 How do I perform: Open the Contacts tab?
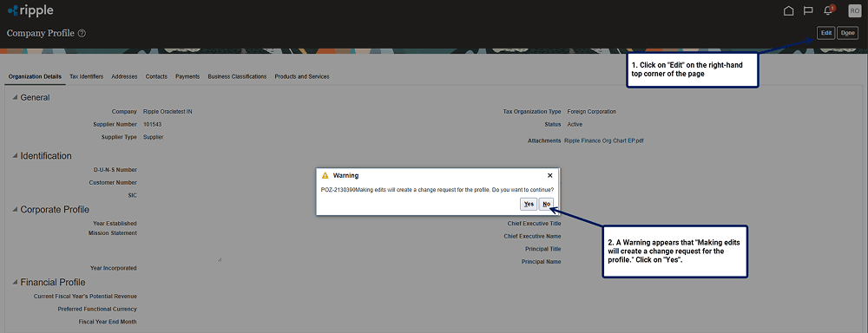click(x=156, y=77)
